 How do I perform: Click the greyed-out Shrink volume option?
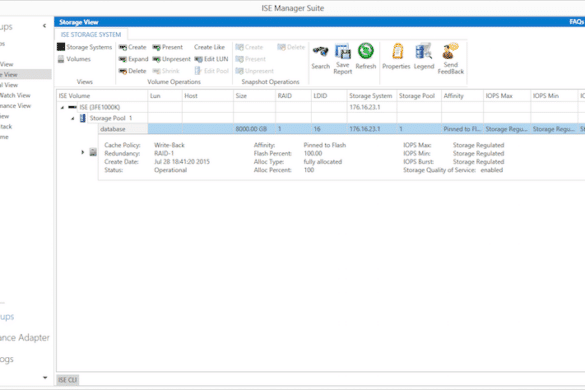(x=166, y=71)
